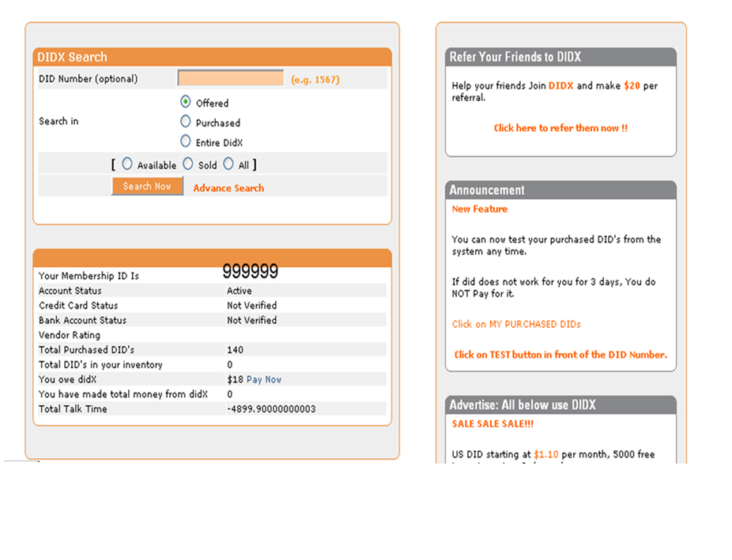Click 'Click here to refer them now' link
The image size is (732, 560).
tap(560, 128)
